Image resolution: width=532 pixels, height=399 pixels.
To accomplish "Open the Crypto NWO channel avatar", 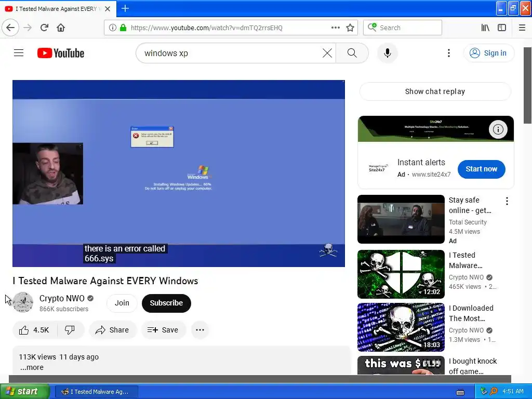I will coord(23,302).
